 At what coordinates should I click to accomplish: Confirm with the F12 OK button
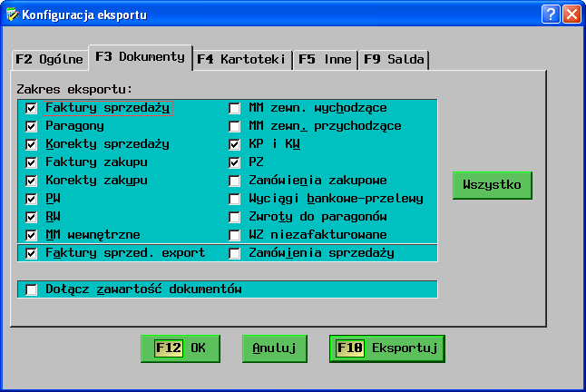pyautogui.click(x=181, y=348)
